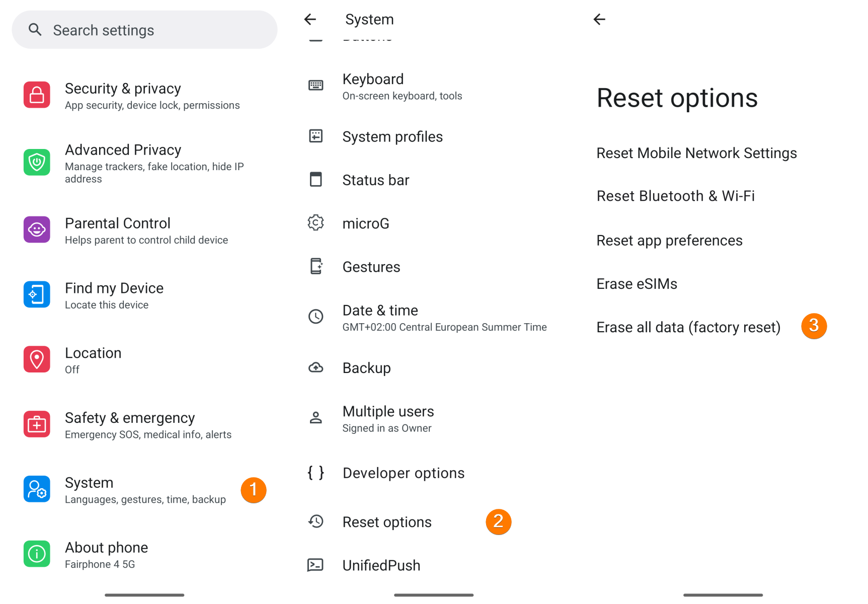Image resolution: width=868 pixels, height=604 pixels.
Task: Tap the Developer options braces icon
Action: 315,473
